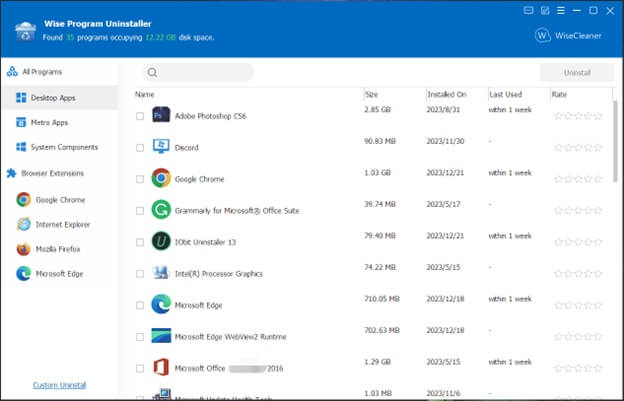The width and height of the screenshot is (624, 401).
Task: Sort by the Size column header
Action: [x=371, y=94]
